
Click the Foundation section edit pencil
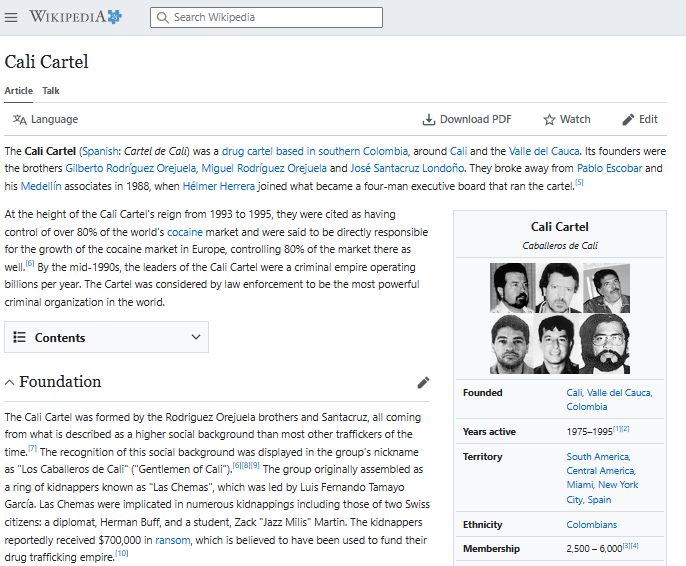click(x=423, y=383)
